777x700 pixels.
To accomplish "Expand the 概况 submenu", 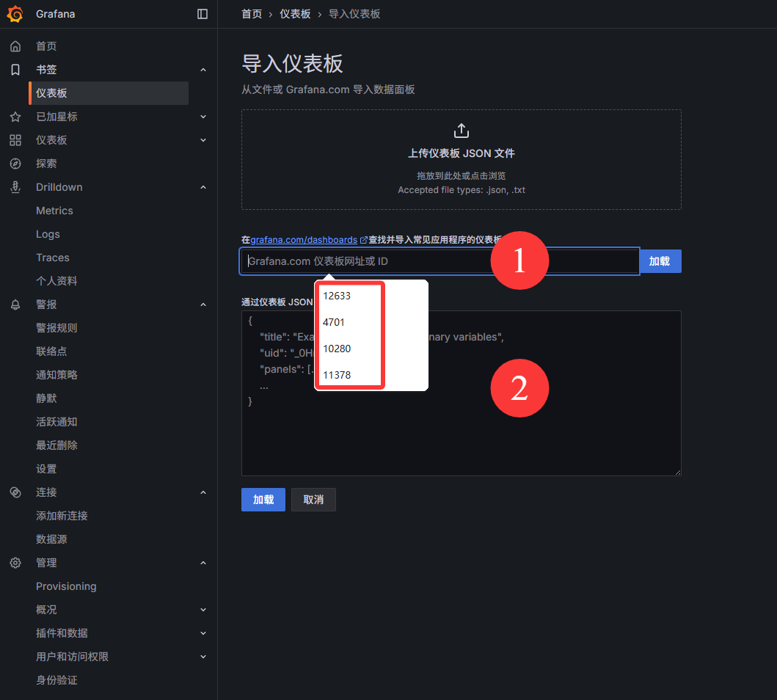I will click(x=203, y=610).
